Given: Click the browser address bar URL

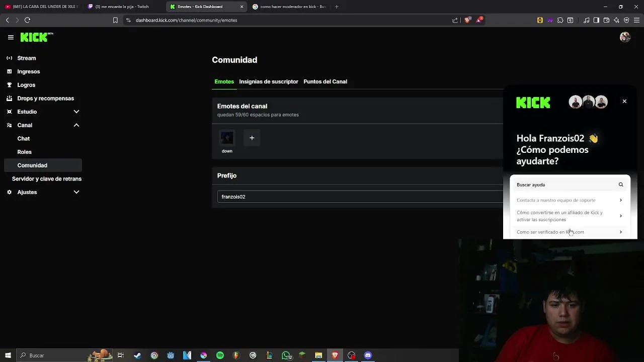Looking at the screenshot, I should tap(186, 20).
